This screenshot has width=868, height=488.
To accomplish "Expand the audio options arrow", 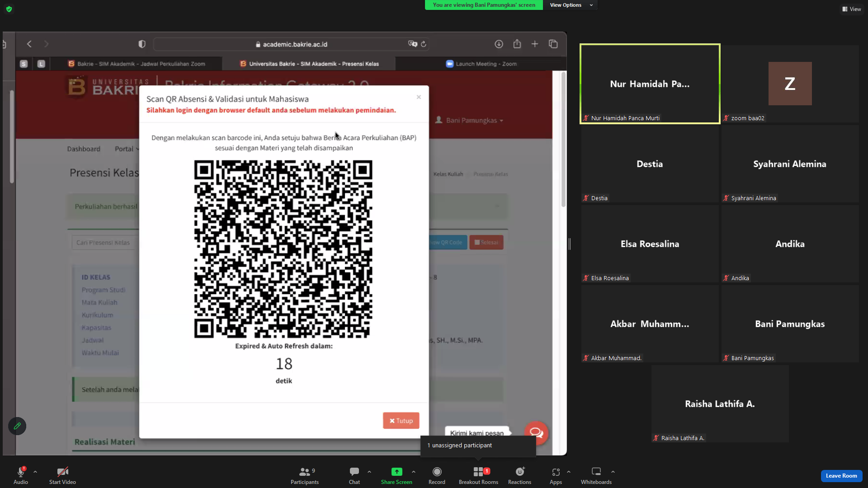I will click(x=35, y=472).
